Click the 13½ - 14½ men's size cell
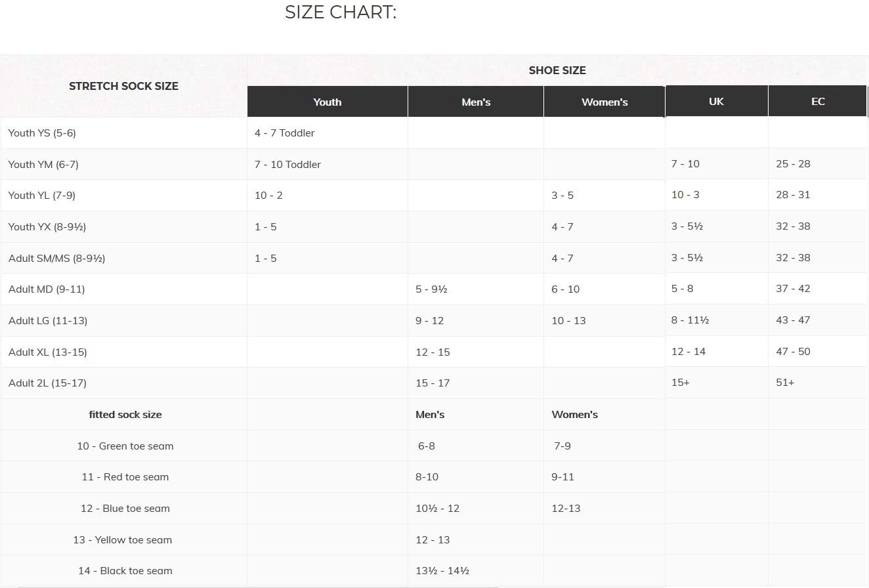The width and height of the screenshot is (869, 588). point(442,570)
